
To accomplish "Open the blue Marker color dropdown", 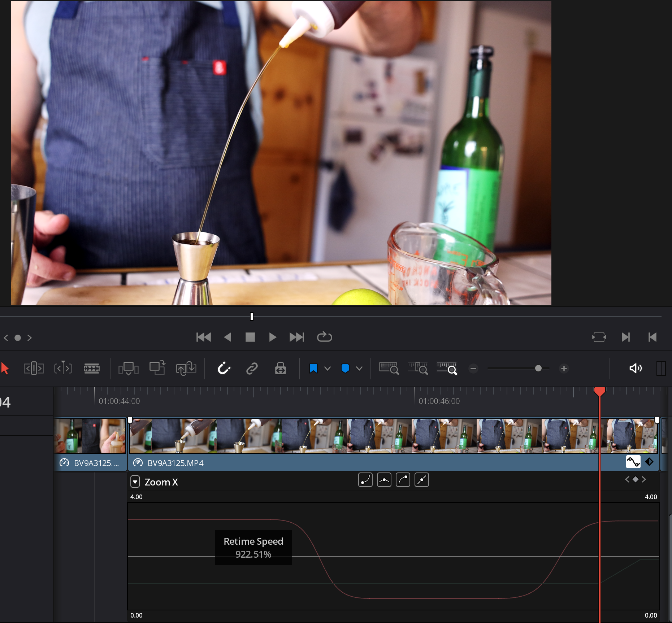I will pos(359,369).
